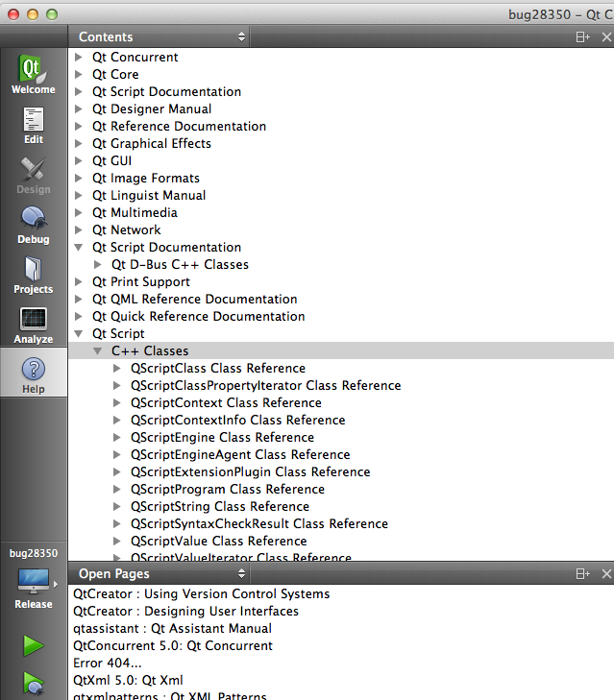The width and height of the screenshot is (614, 700).
Task: Start debugging with the Run-debug icon
Action: pos(34,684)
